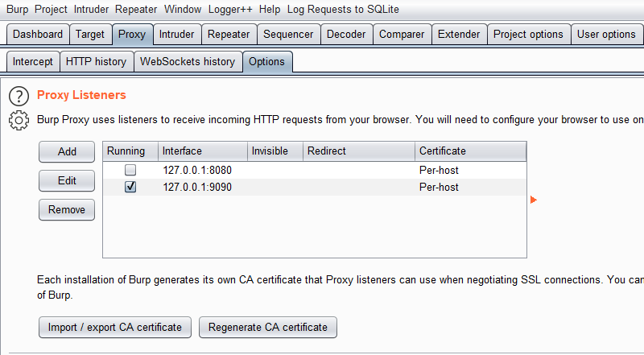
Task: Switch to the Target tab
Action: [x=90, y=34]
